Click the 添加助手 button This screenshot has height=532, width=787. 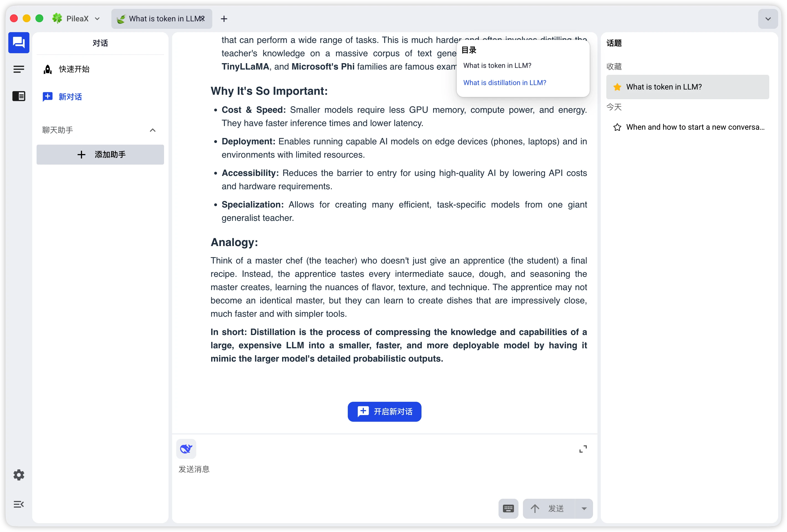pyautogui.click(x=100, y=155)
